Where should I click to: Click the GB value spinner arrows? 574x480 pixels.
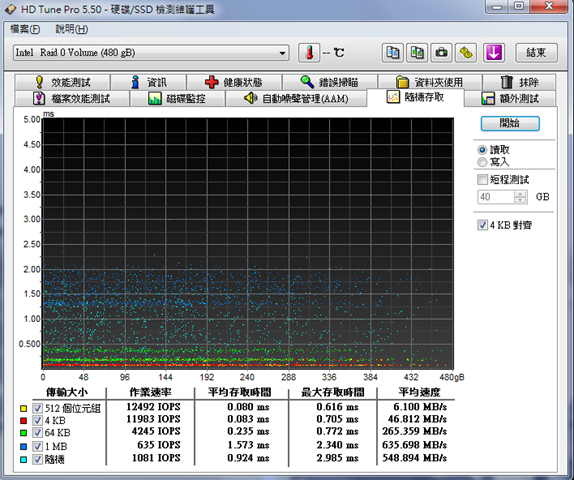point(520,197)
